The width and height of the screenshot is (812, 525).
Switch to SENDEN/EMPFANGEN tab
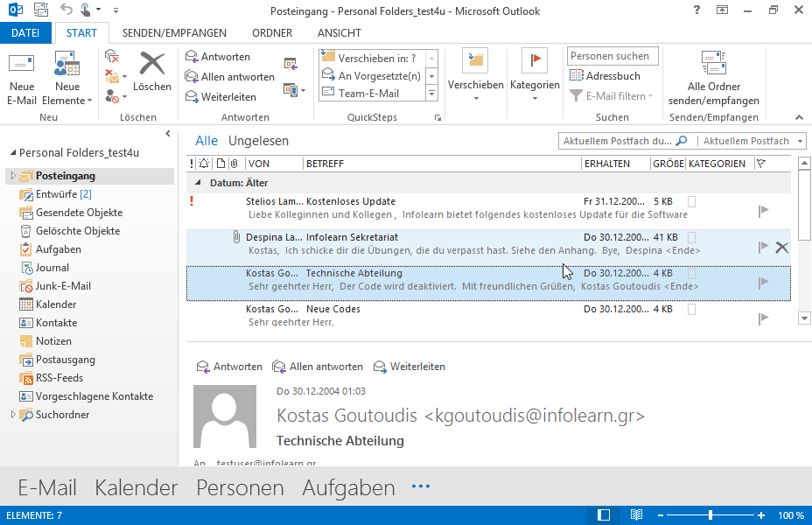174,33
